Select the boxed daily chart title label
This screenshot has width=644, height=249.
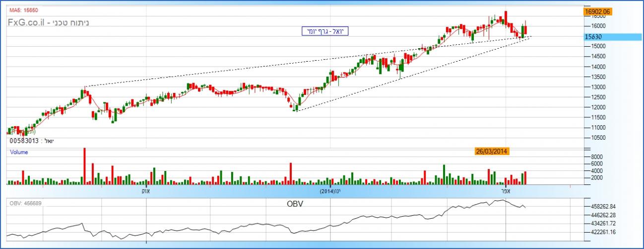325,31
